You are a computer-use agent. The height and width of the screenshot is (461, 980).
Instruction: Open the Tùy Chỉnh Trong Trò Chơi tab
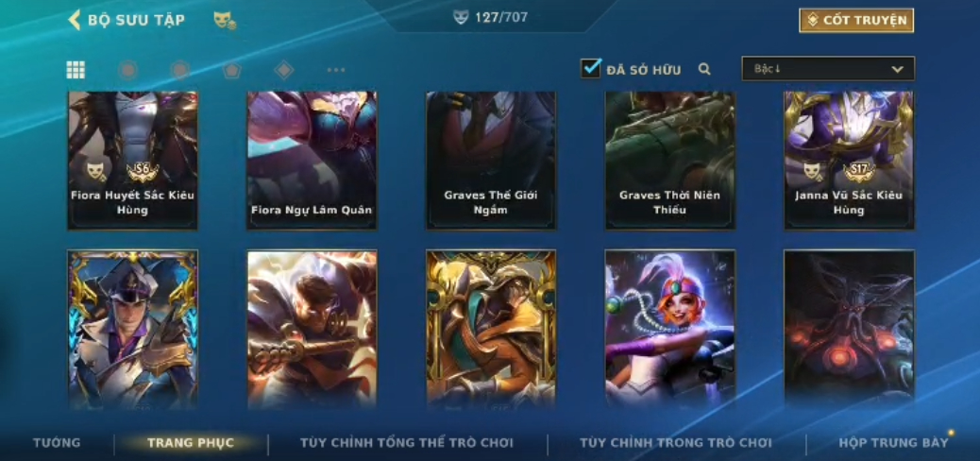point(676,443)
